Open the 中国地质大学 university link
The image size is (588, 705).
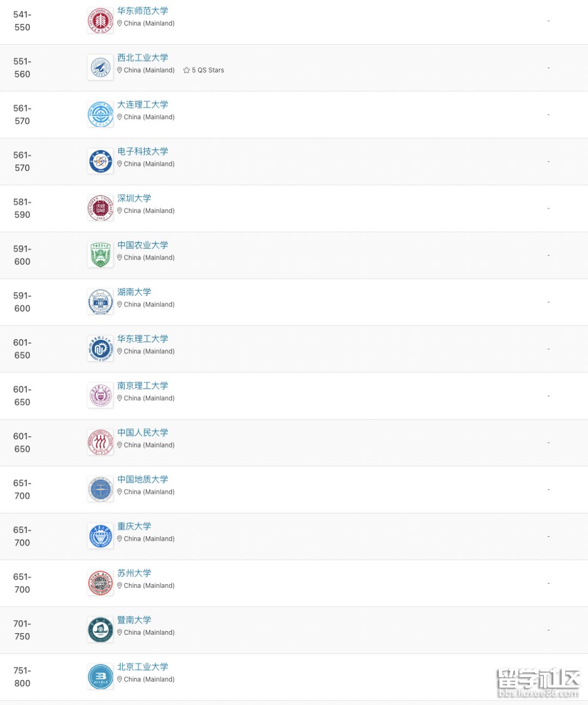[x=143, y=479]
